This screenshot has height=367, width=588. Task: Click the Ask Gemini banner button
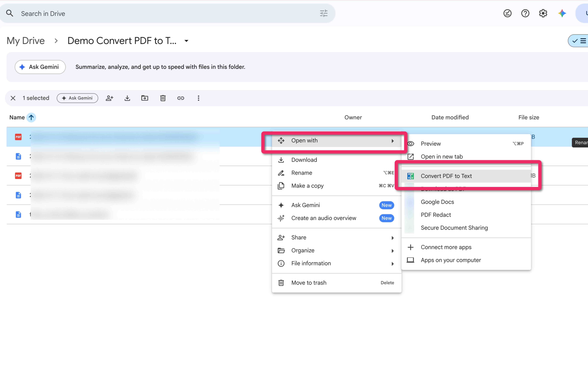pyautogui.click(x=40, y=67)
